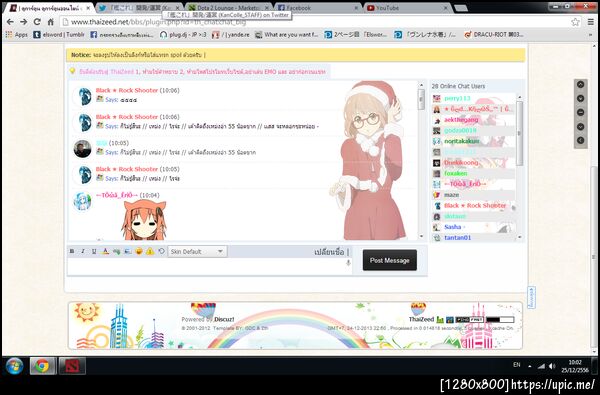
Task: Reload the current page
Action: coord(37,22)
